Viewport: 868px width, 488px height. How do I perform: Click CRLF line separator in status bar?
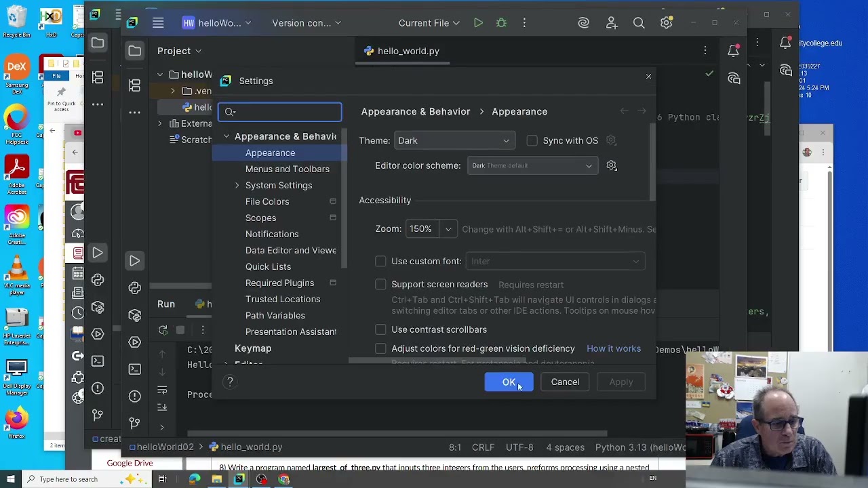(x=483, y=447)
